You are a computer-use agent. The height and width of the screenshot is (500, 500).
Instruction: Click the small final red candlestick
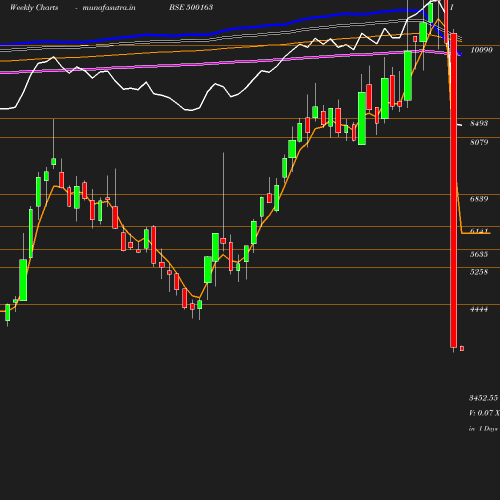462,348
